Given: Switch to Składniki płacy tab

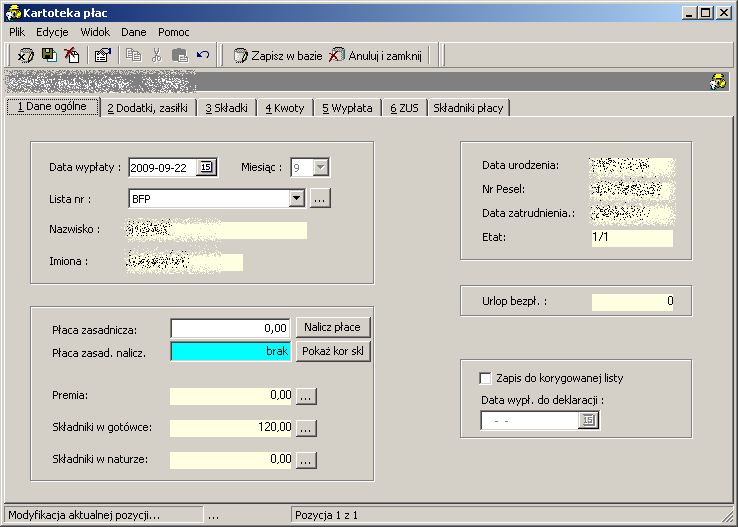Looking at the screenshot, I should 468,108.
